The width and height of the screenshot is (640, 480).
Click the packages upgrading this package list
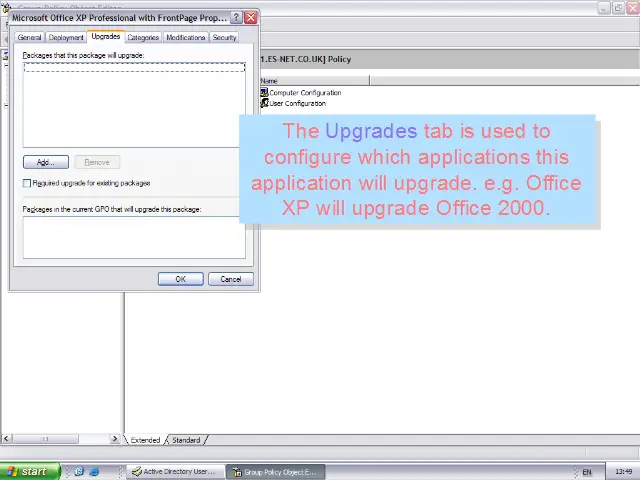coord(134,238)
